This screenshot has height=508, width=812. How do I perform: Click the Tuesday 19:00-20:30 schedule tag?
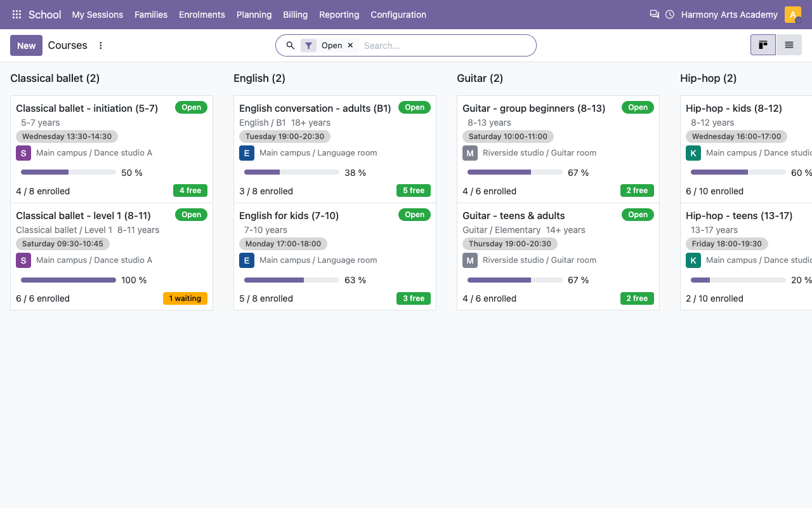click(x=285, y=137)
